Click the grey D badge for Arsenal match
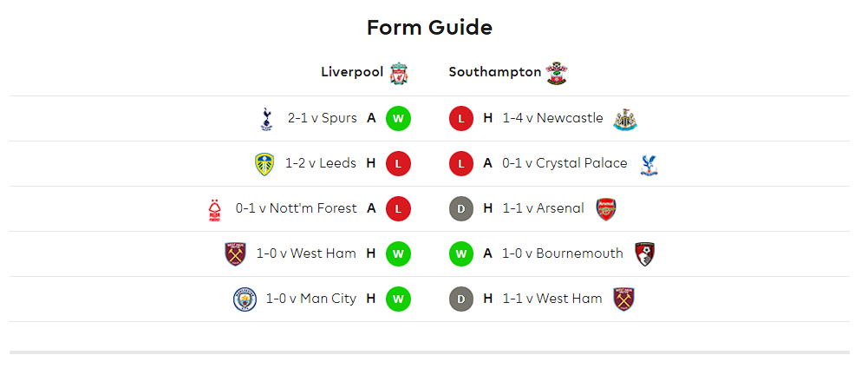This screenshot has width=868, height=375. tap(461, 209)
